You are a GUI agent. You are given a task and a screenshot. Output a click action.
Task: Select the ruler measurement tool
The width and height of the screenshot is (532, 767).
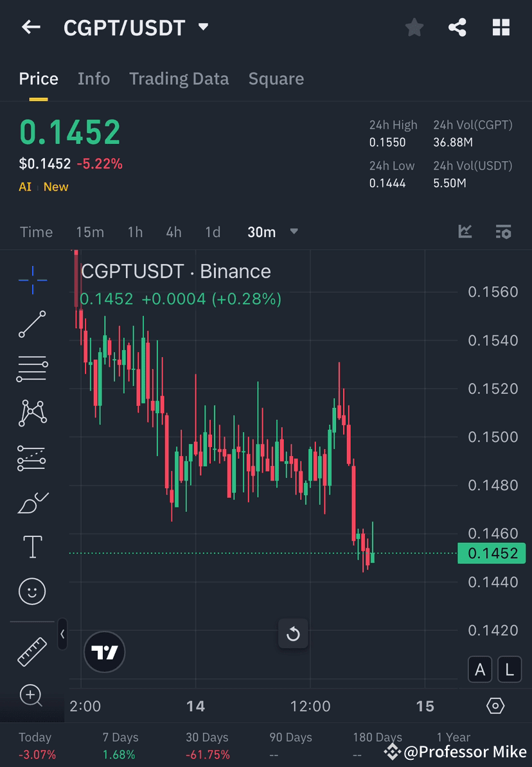coord(32,651)
